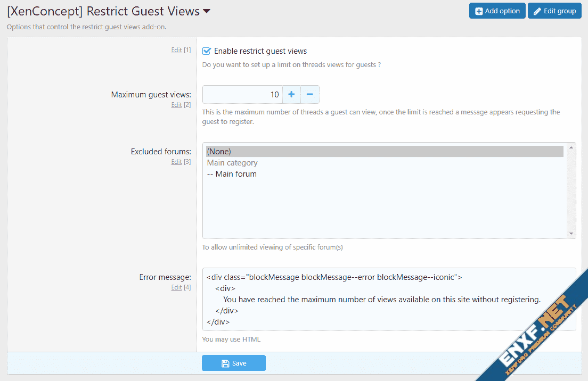
Task: Click the Save button
Action: pyautogui.click(x=233, y=363)
